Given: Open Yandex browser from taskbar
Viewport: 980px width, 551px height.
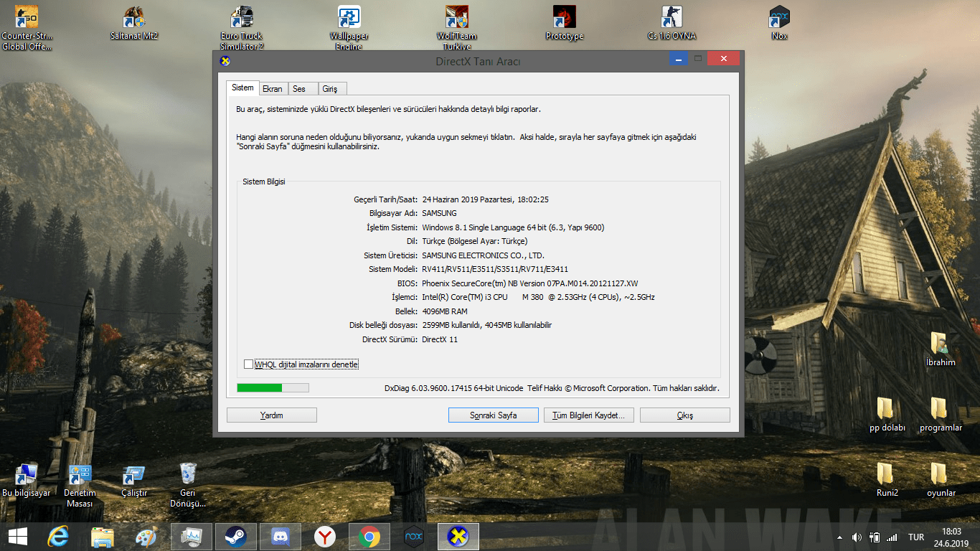Looking at the screenshot, I should tap(325, 537).
